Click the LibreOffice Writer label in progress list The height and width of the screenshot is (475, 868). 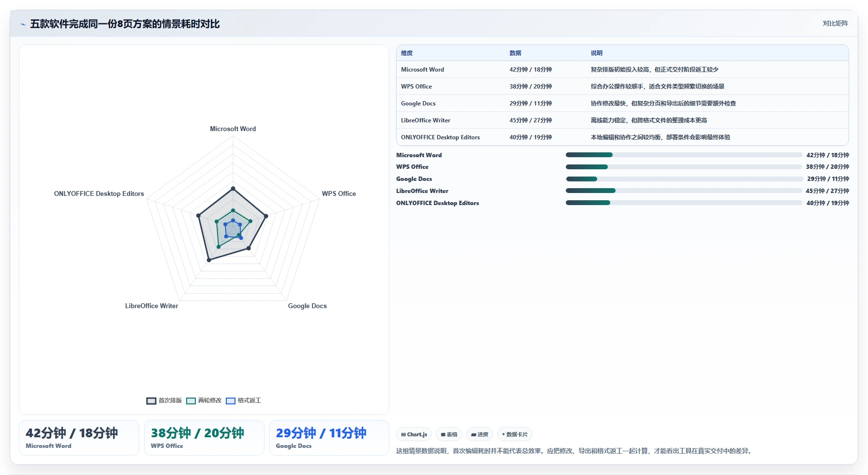coord(422,191)
